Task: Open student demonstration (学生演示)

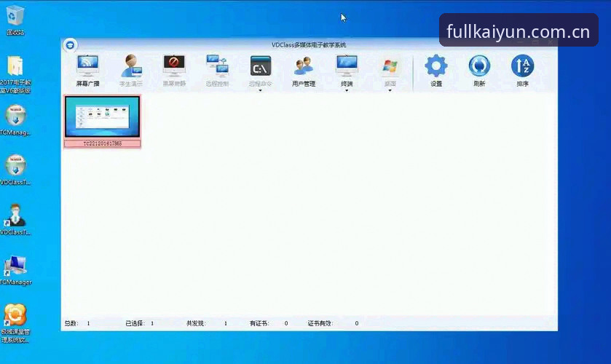Action: (x=131, y=70)
